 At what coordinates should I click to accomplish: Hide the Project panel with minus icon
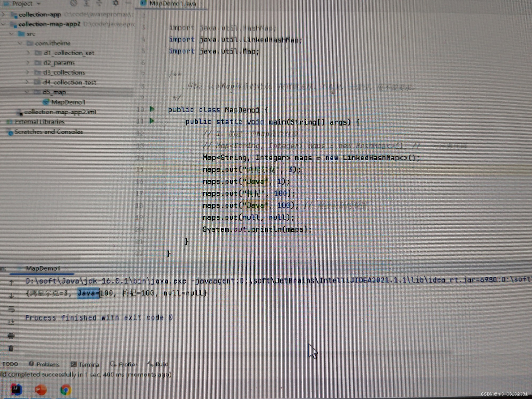pos(128,3)
